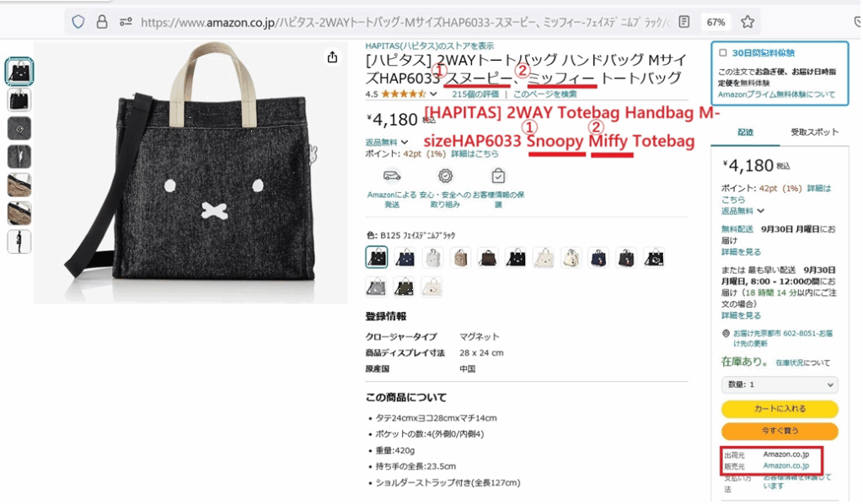Select the last model-wearing thumbnail image
This screenshot has height=504, width=863.
[19, 242]
